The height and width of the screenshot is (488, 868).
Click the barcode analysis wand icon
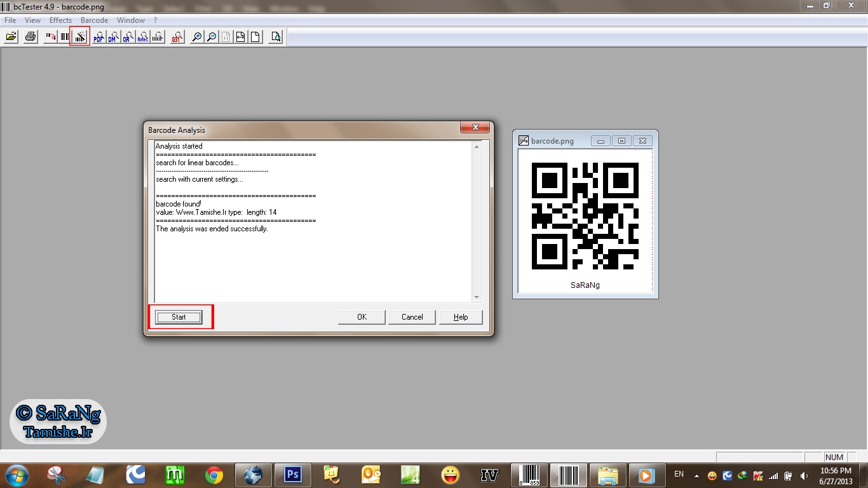[x=79, y=37]
